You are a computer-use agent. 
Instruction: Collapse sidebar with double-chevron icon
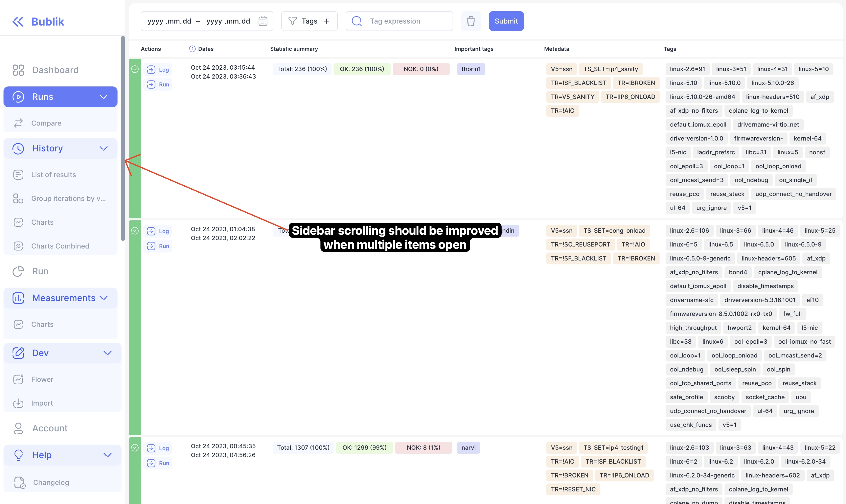[x=18, y=21]
